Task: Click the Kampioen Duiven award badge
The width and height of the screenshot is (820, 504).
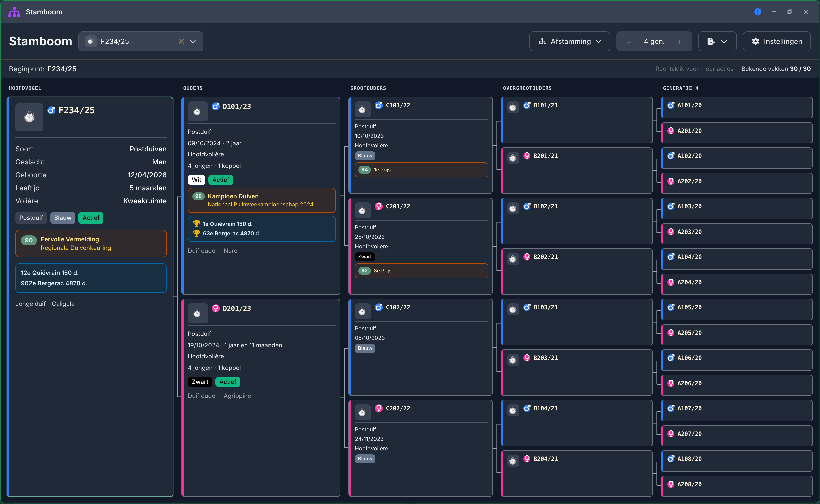Action: pyautogui.click(x=262, y=200)
